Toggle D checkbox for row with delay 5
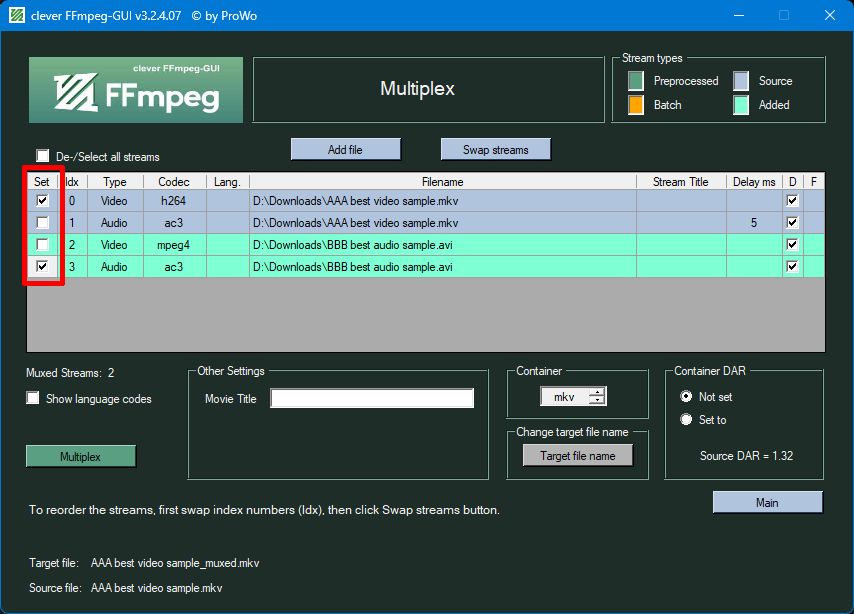Screen dimensions: 854x614 792,222
